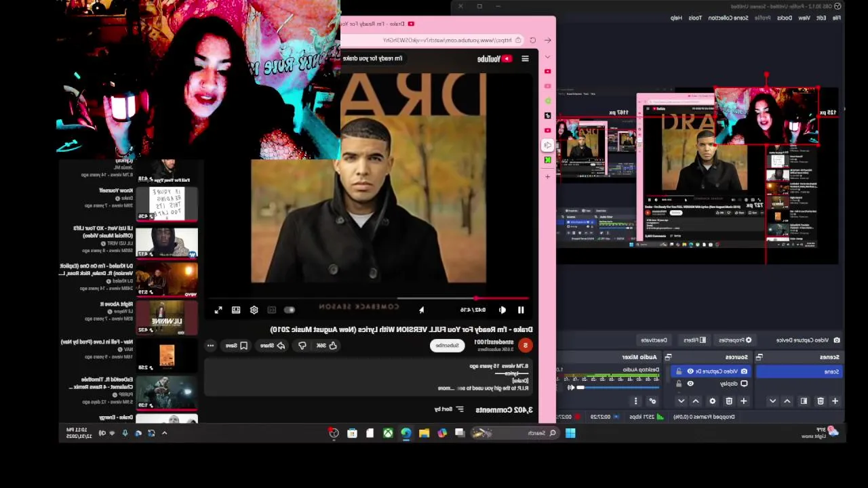Click the Deactivate button in OBS
The image size is (868, 488).
pyautogui.click(x=654, y=340)
